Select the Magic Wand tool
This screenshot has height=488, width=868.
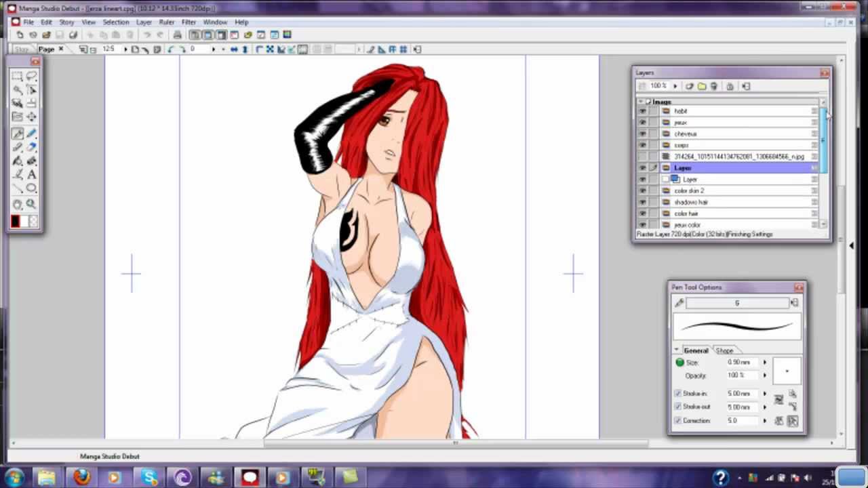[18, 89]
